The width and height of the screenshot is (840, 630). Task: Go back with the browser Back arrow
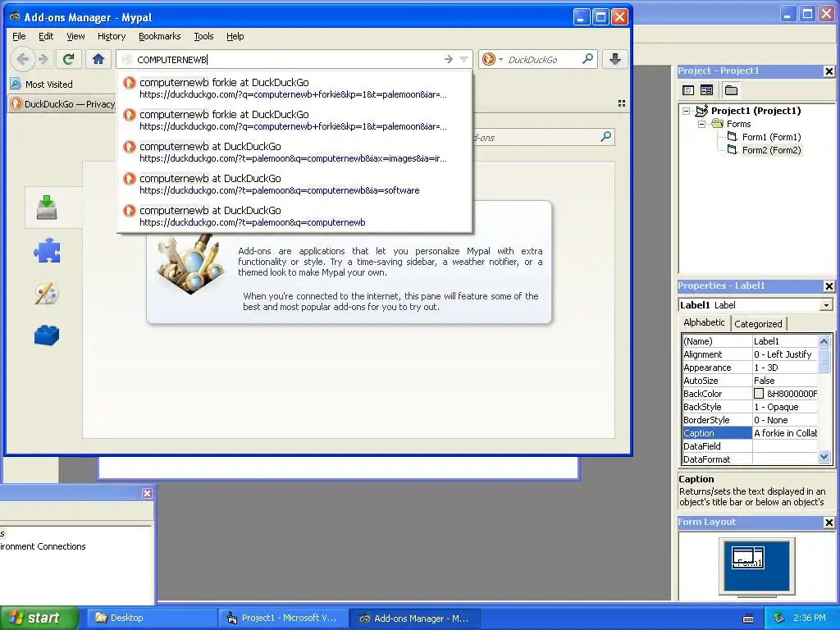tap(22, 59)
